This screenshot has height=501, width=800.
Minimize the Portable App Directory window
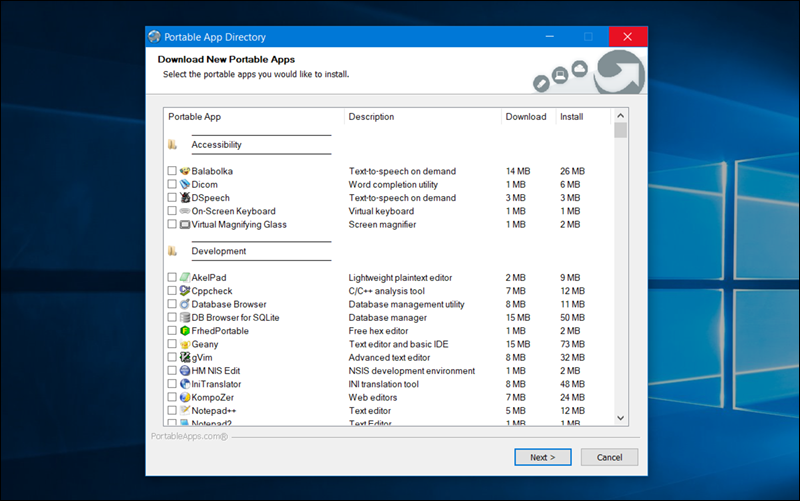(549, 37)
